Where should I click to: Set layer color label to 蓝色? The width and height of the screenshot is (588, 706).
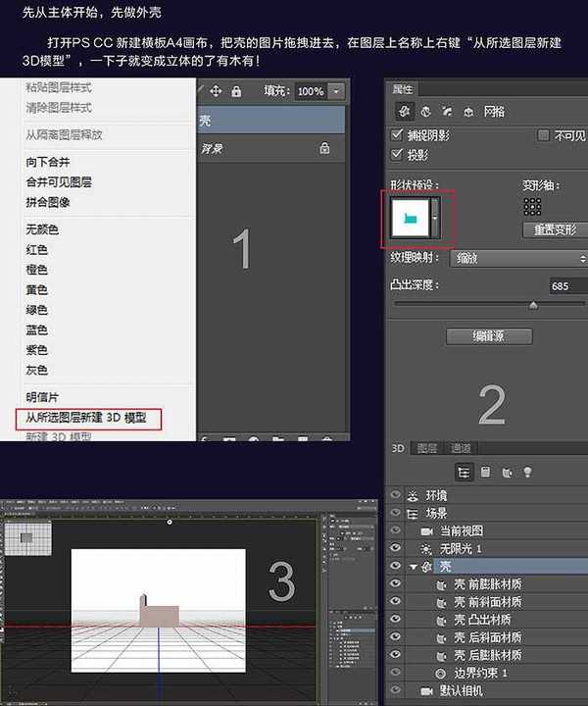pyautogui.click(x=36, y=329)
